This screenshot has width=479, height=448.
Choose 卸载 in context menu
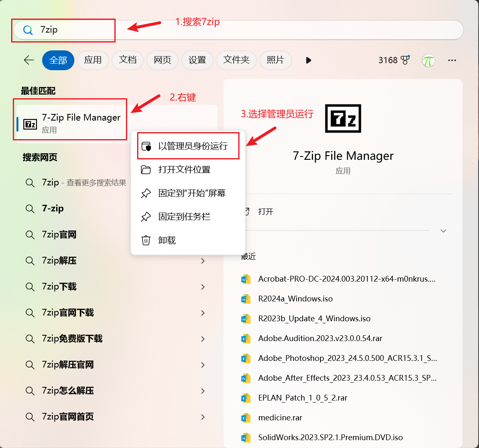[188, 240]
